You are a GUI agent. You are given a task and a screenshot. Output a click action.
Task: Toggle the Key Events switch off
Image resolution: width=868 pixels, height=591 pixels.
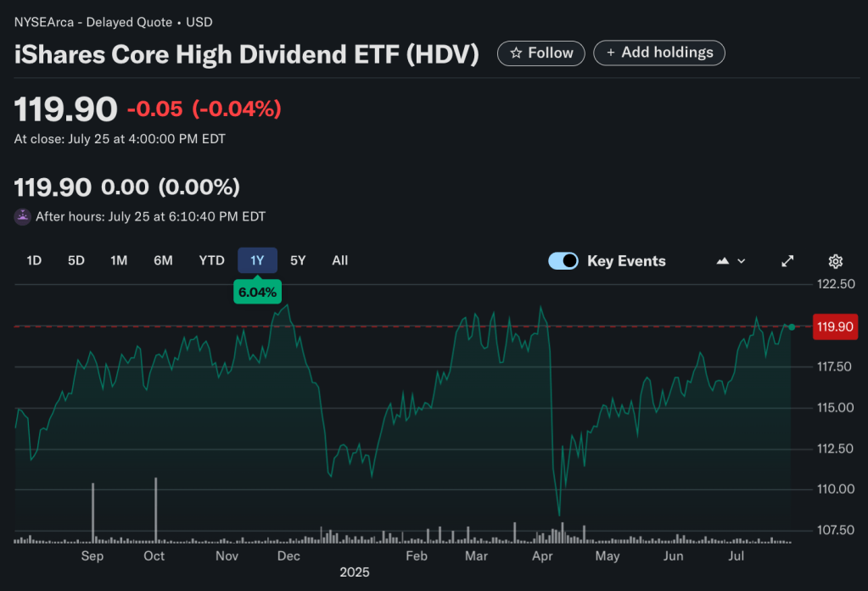(563, 260)
